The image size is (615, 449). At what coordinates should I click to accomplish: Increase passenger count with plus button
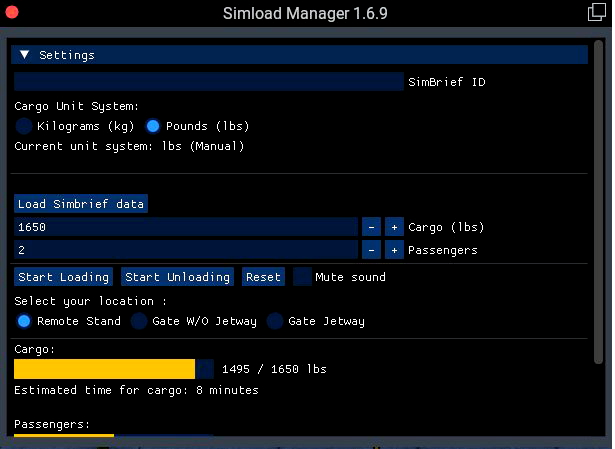click(394, 250)
